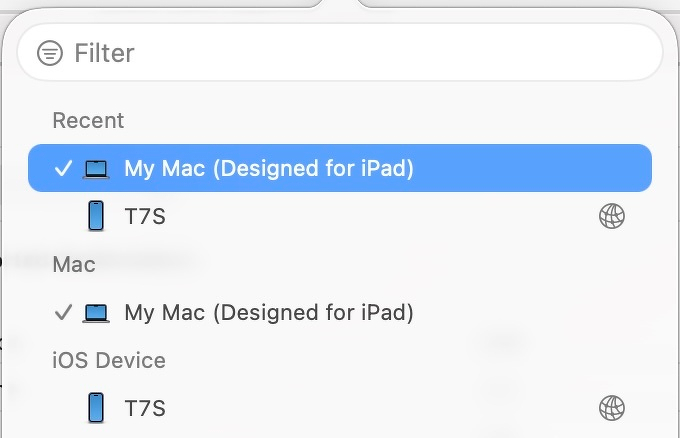Focus the Filter text field
680x438 pixels.
coord(350,53)
